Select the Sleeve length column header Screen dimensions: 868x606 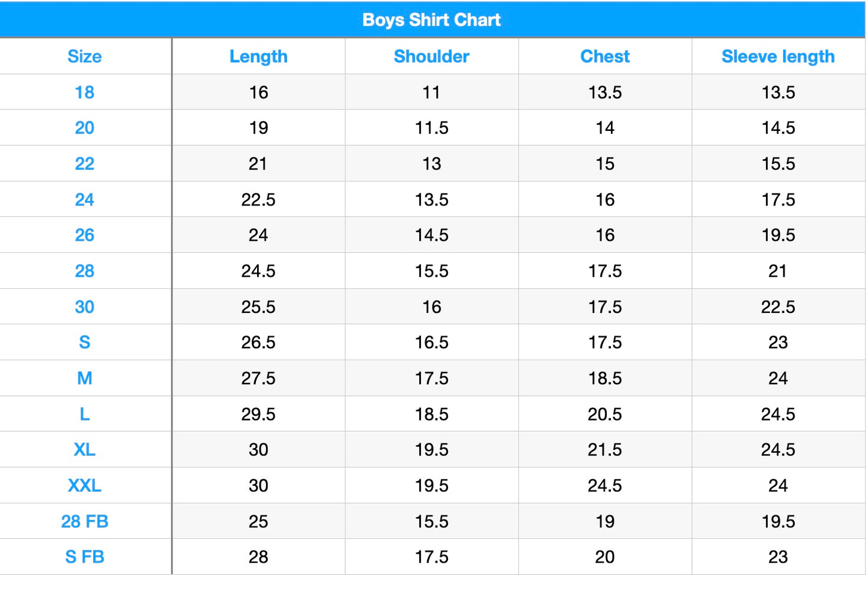tap(778, 56)
